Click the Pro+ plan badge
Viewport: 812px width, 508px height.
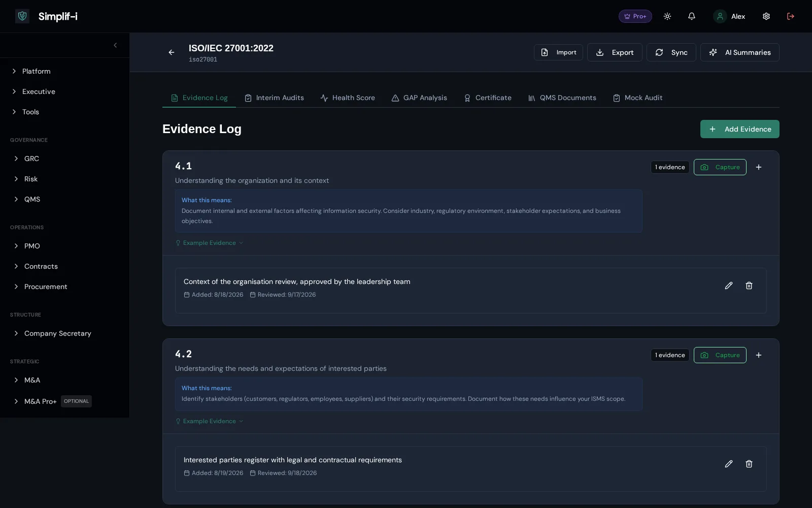point(635,16)
